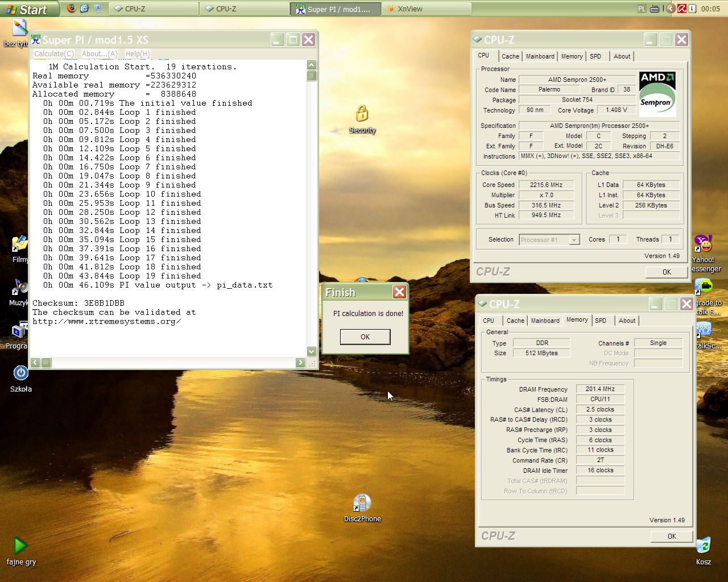The image size is (728, 582).
Task: Select the Mainboard tab in lower CPU-Z
Action: point(545,321)
